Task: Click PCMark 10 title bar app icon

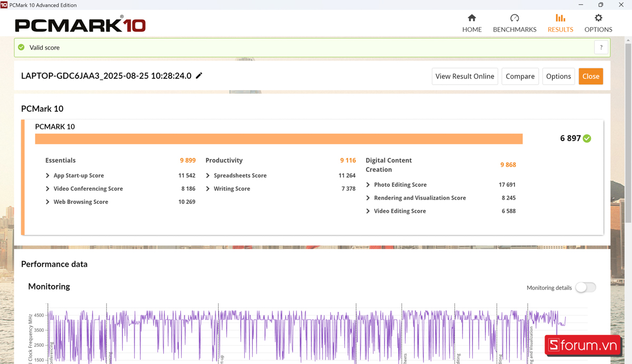Action: (x=4, y=5)
